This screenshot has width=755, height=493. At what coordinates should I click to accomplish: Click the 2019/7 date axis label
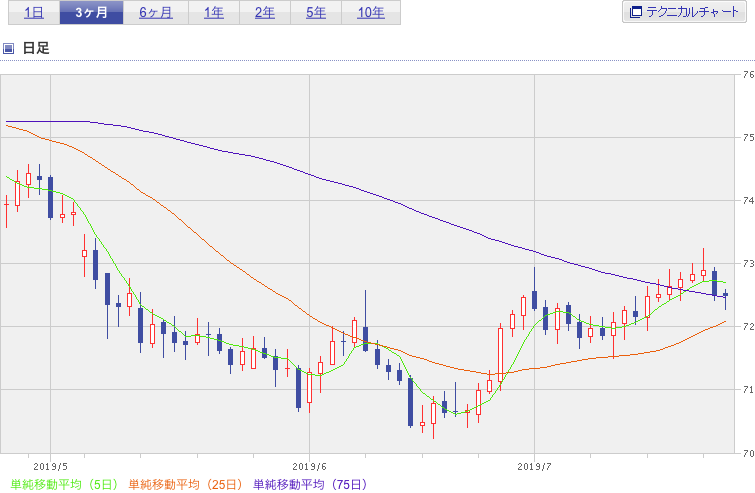point(534,467)
